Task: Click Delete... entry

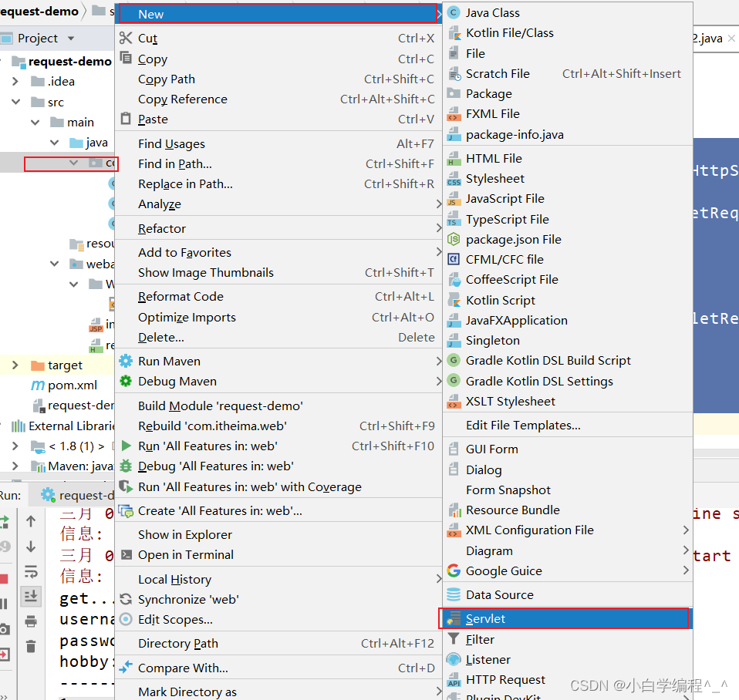Action: 278,338
